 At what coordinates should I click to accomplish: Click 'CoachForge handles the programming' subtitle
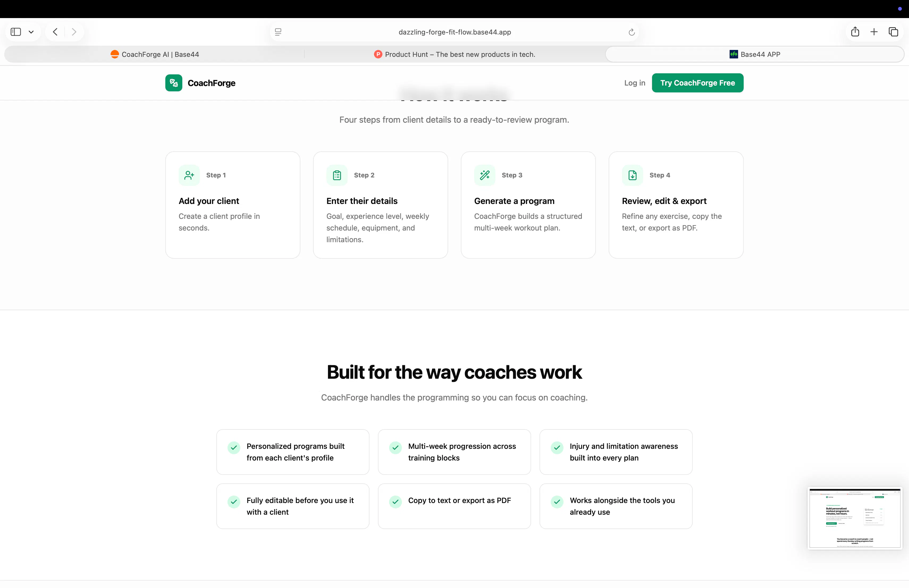coord(454,398)
